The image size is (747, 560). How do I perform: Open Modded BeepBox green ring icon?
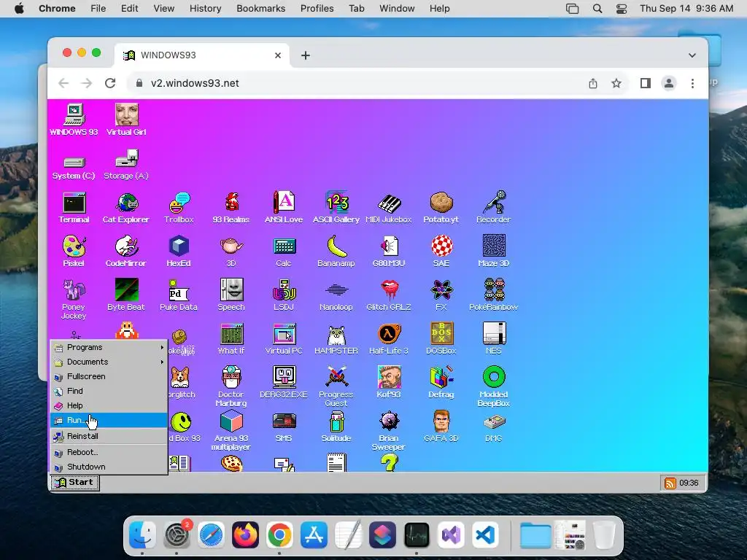pyautogui.click(x=494, y=386)
